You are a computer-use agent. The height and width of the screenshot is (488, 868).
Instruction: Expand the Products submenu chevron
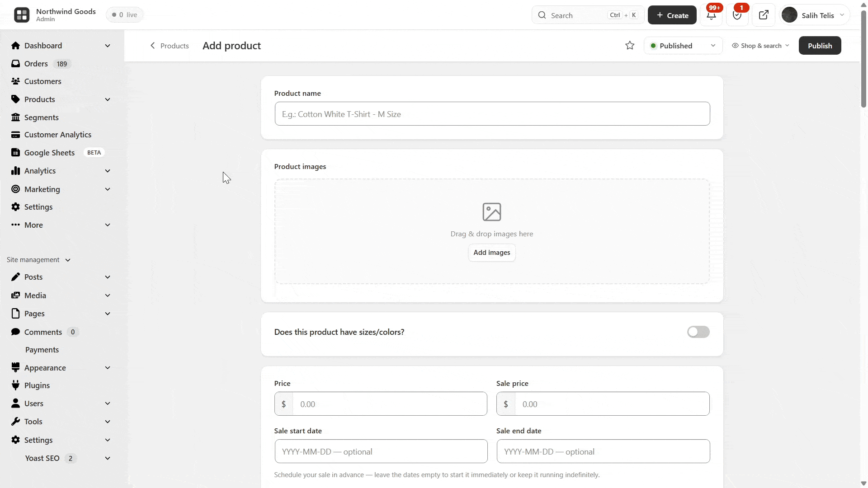tap(108, 99)
